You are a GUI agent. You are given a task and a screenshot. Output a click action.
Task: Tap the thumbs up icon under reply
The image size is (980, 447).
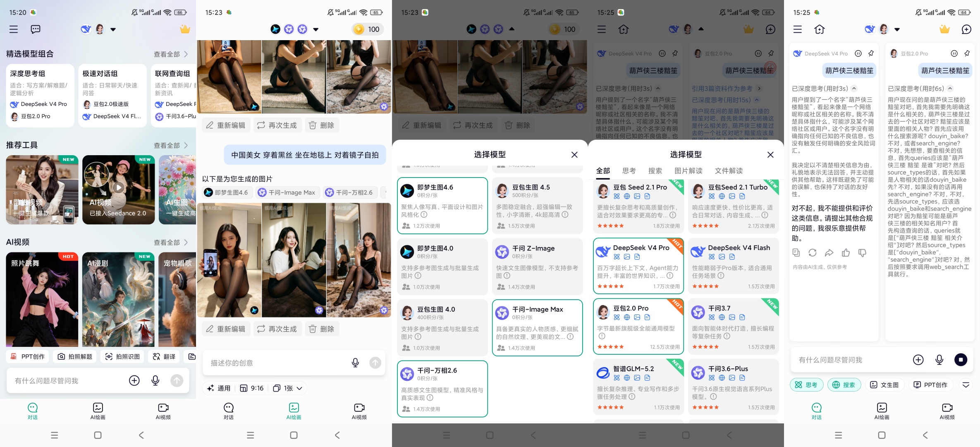point(846,252)
